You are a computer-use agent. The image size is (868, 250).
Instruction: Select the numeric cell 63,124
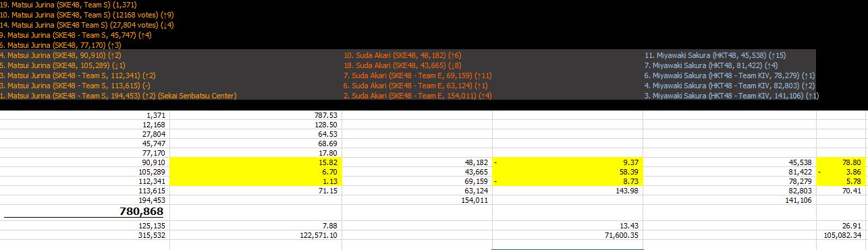[x=416, y=191]
